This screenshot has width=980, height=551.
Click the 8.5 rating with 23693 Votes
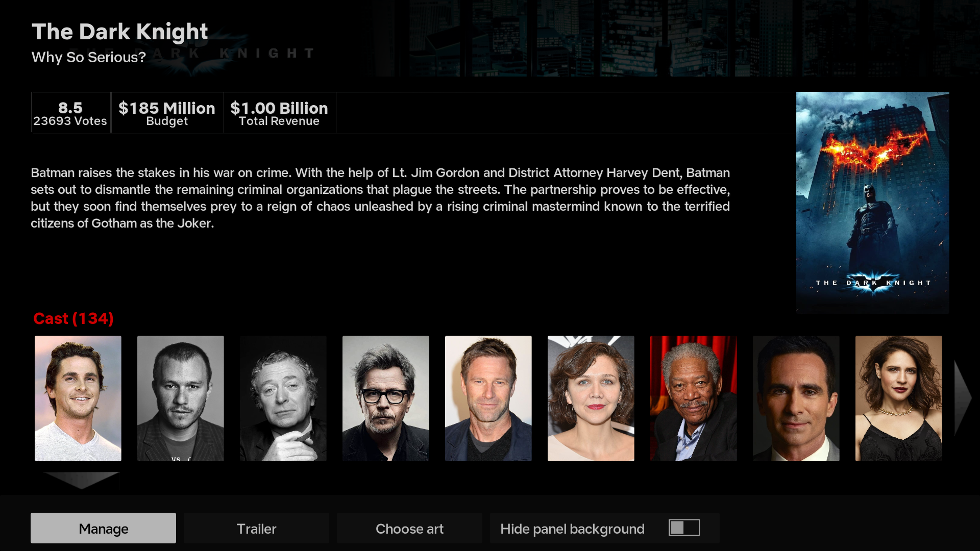70,113
